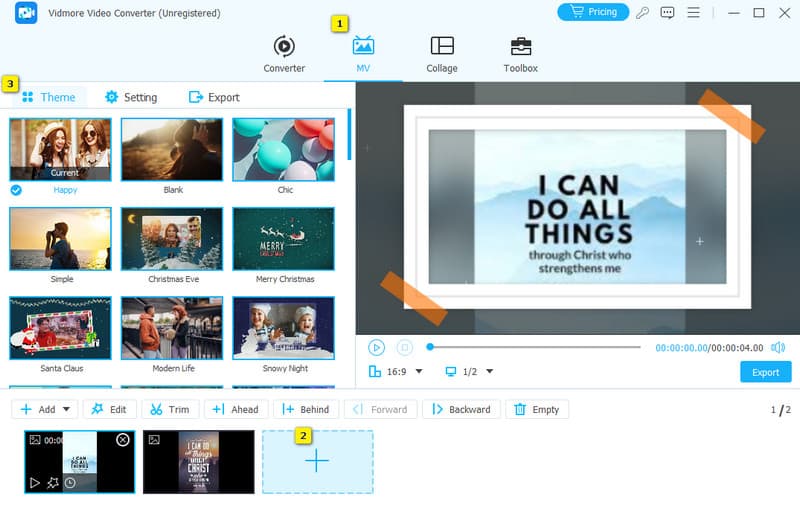This screenshot has height=512, width=800.
Task: Click the duration clock icon on first clip
Action: [x=70, y=483]
